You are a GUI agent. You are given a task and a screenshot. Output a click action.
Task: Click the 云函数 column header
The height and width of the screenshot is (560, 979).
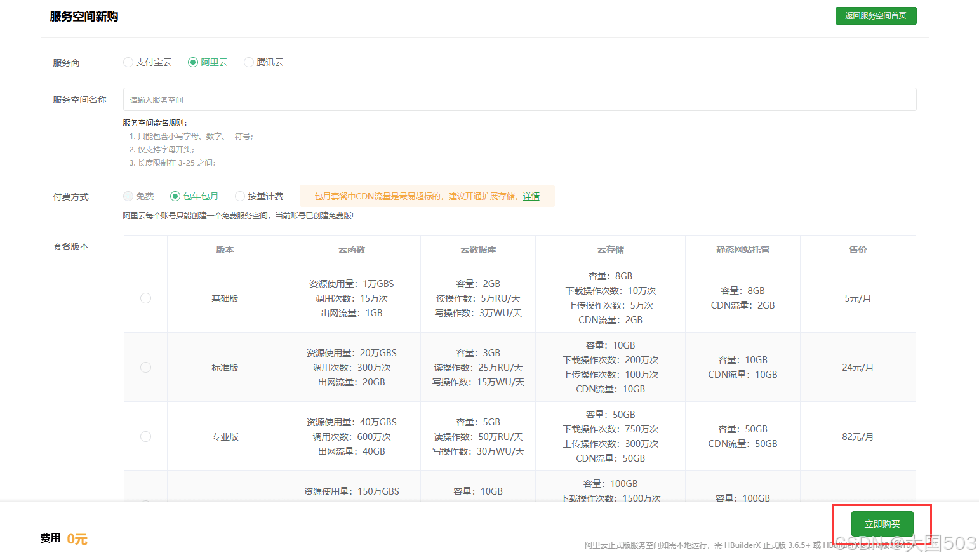pos(352,250)
